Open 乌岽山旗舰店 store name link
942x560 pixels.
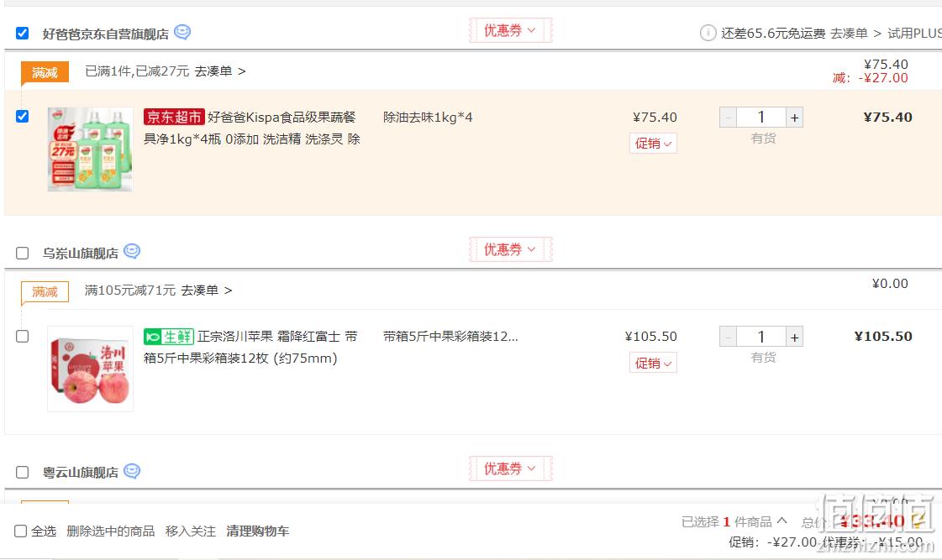pyautogui.click(x=81, y=254)
